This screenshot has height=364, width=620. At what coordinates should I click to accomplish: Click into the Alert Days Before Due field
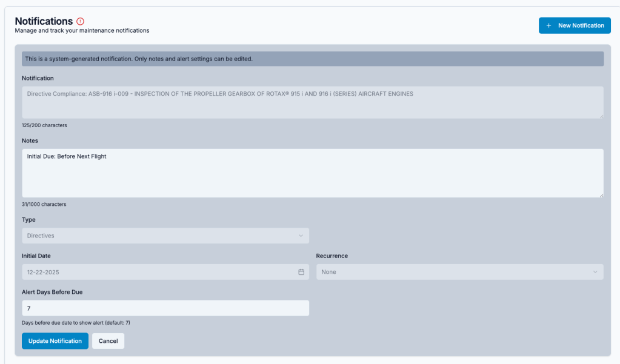click(x=165, y=308)
